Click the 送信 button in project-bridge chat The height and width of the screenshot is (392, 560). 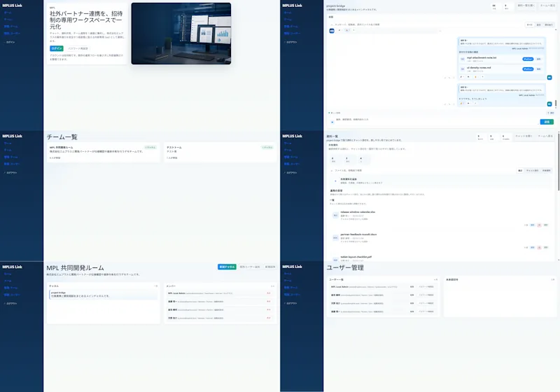(x=547, y=122)
